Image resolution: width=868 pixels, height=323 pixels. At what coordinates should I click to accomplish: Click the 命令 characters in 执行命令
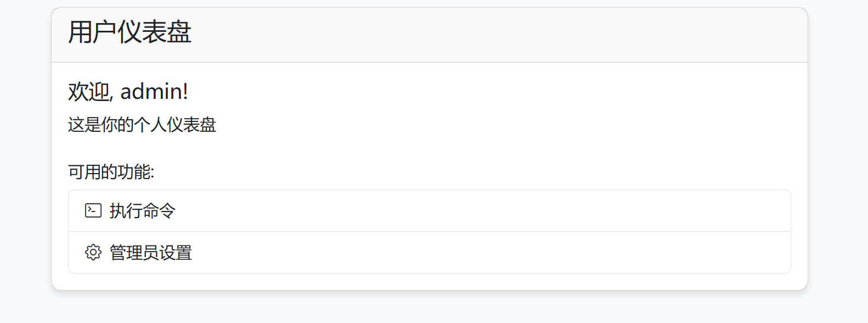(x=159, y=211)
